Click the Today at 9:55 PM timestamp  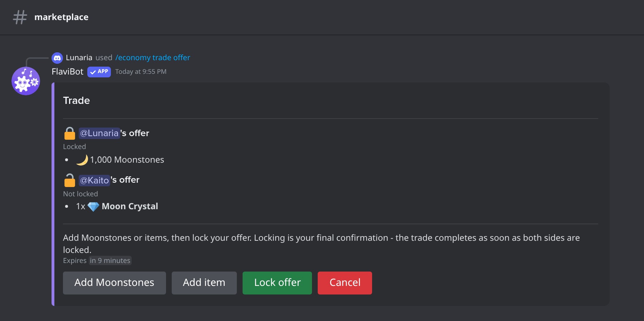pyautogui.click(x=141, y=72)
